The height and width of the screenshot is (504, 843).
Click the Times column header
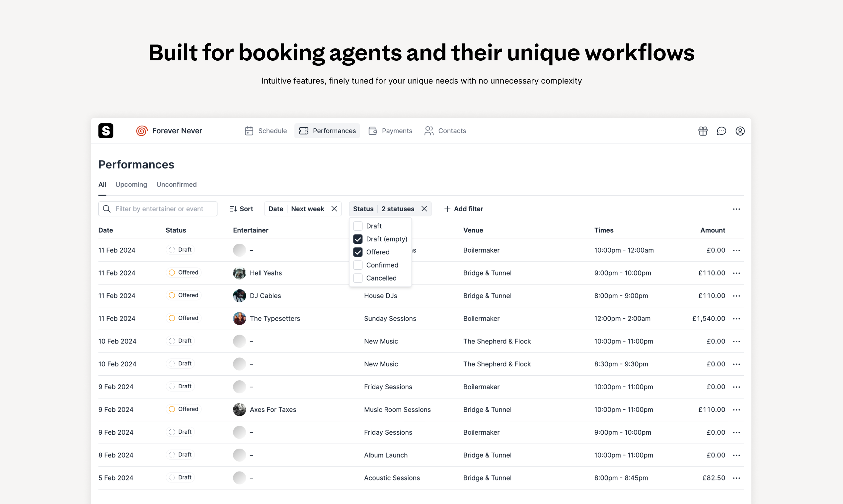point(604,230)
